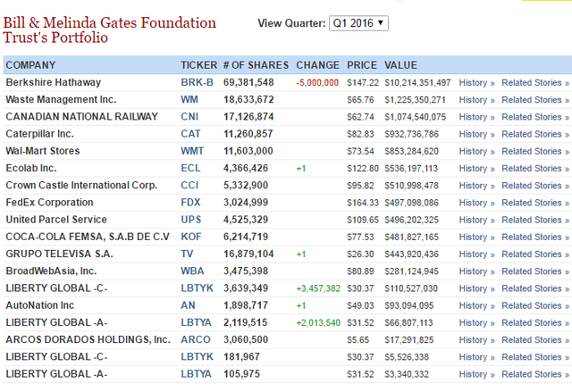Select the share count 105,975
Image resolution: width=572 pixels, height=392 pixels.
click(241, 374)
